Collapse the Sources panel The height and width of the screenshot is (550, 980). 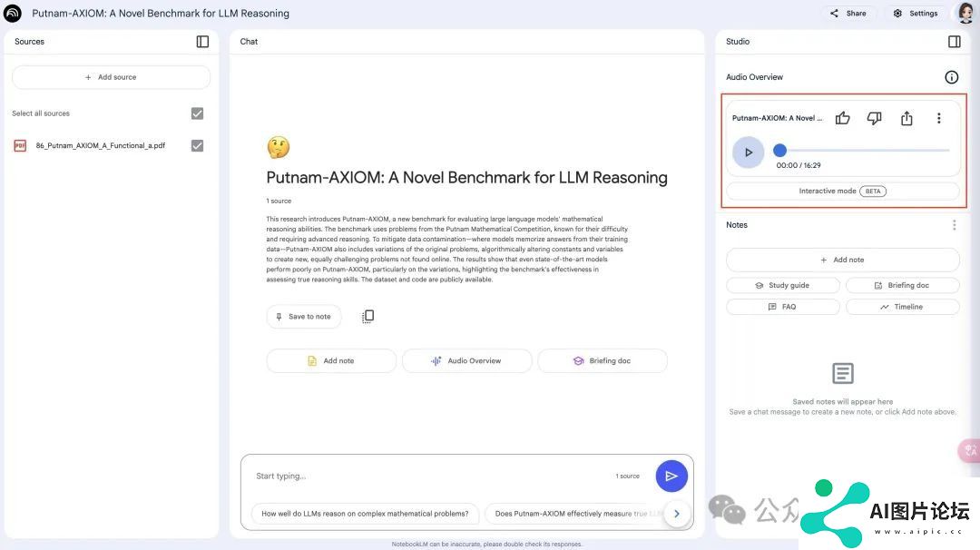(202, 41)
